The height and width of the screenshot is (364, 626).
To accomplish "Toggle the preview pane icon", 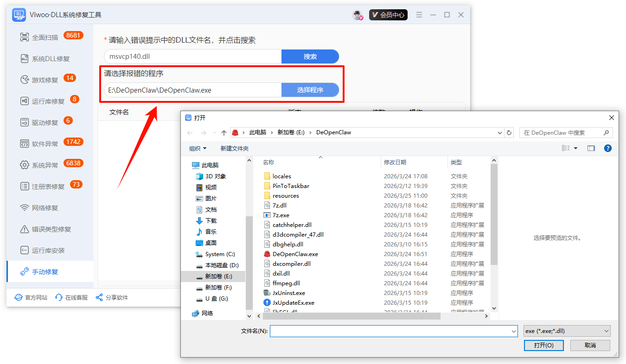I will [591, 148].
